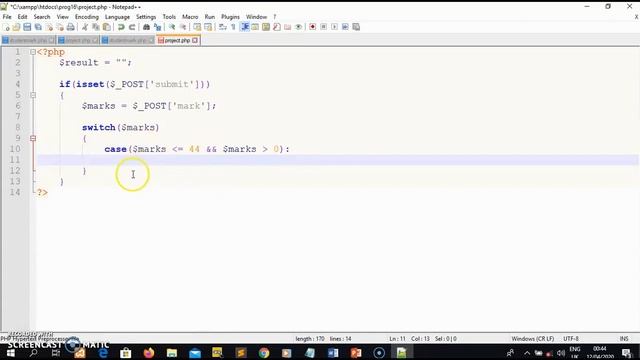The width and height of the screenshot is (640, 360).
Task: Create a new file with the New toolbar icon
Action: click(x=6, y=27)
